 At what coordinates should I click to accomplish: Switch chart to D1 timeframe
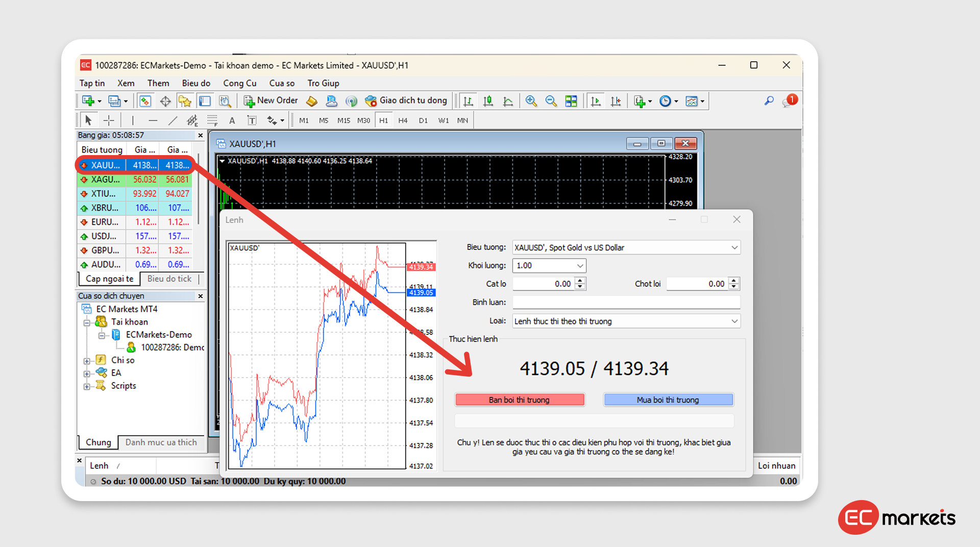(x=423, y=120)
